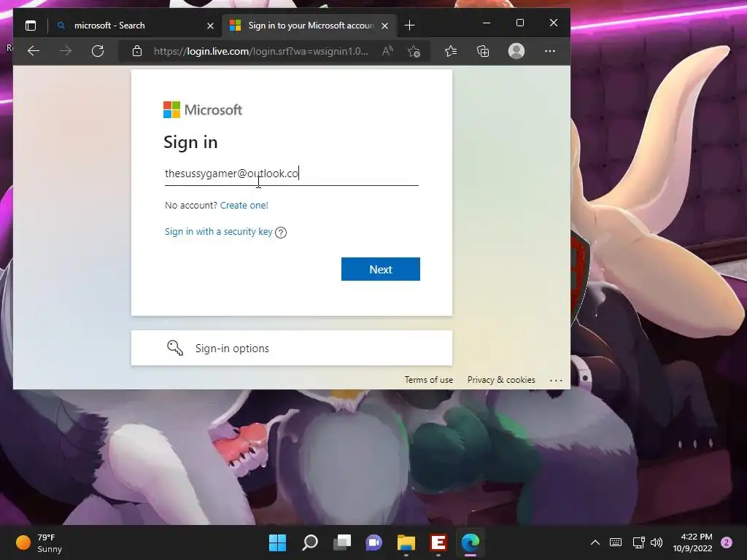This screenshot has width=747, height=560.
Task: Open the browser profile icon
Action: click(x=516, y=51)
